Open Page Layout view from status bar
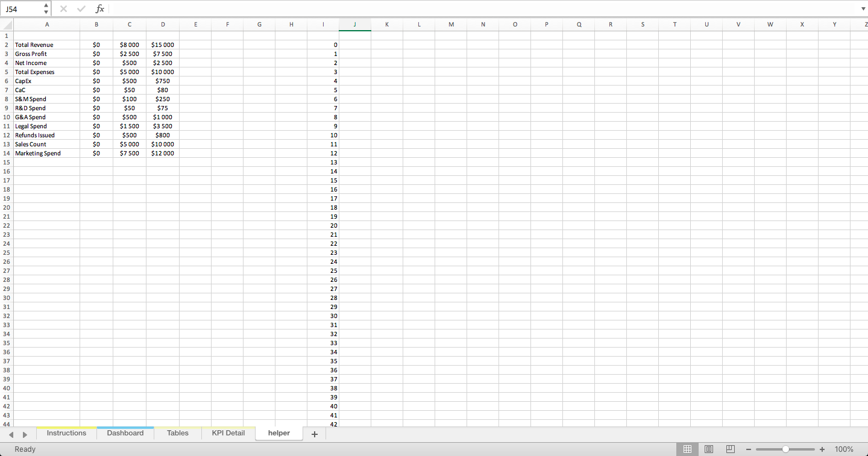 coord(708,449)
